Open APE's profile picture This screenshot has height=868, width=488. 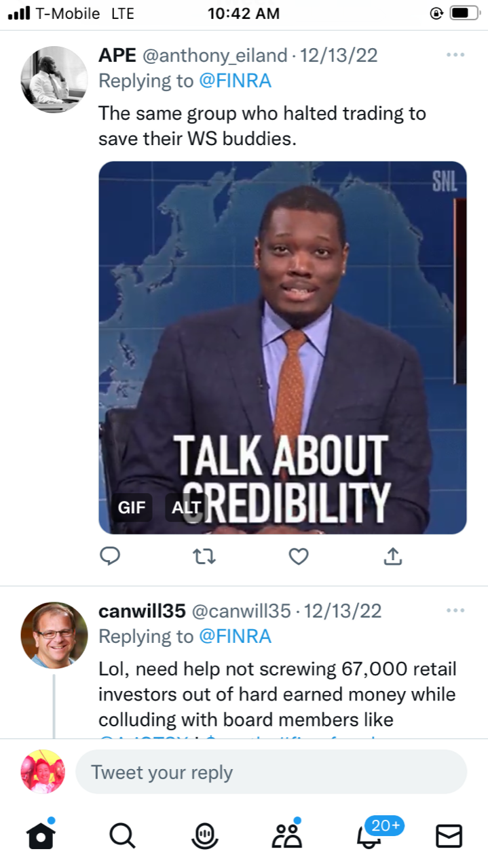pos(54,79)
